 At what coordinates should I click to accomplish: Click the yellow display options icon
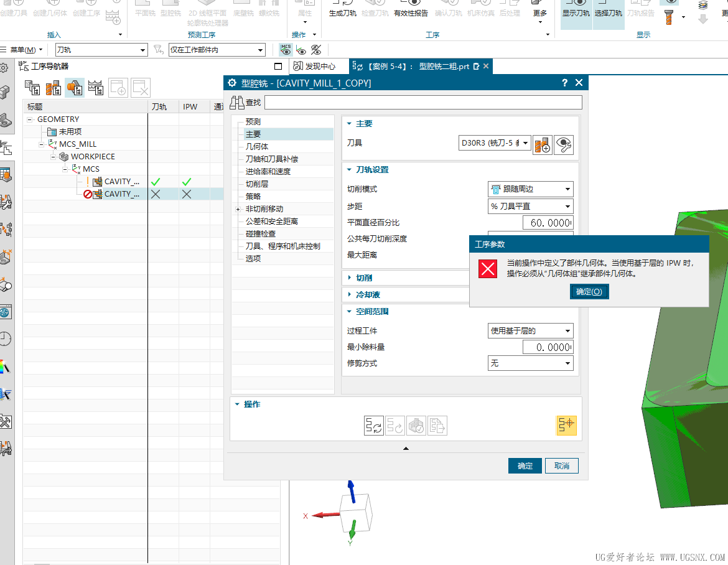566,425
